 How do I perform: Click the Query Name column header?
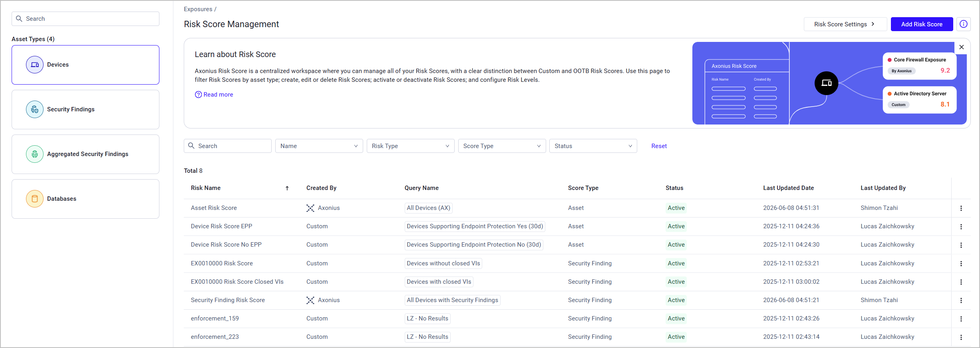[x=421, y=188]
